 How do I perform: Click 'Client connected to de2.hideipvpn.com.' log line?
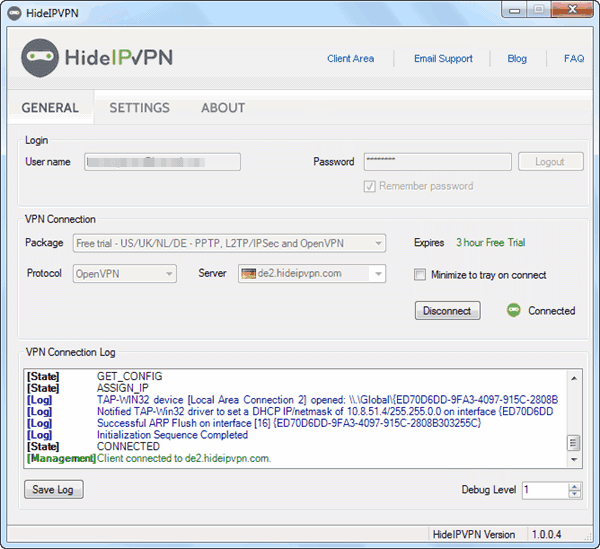coord(184,458)
